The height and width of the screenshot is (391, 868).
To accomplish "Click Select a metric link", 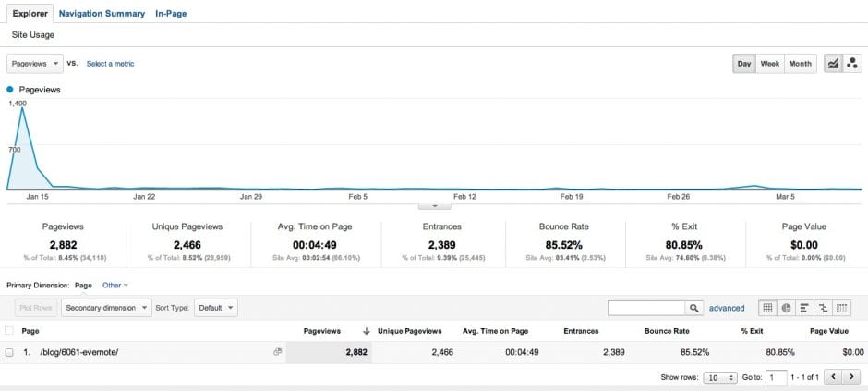I will (110, 64).
